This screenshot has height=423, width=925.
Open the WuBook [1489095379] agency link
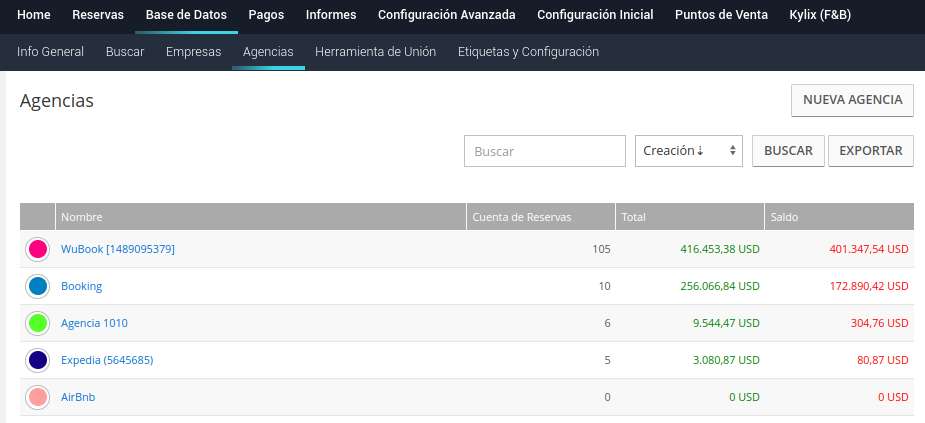pyautogui.click(x=118, y=249)
